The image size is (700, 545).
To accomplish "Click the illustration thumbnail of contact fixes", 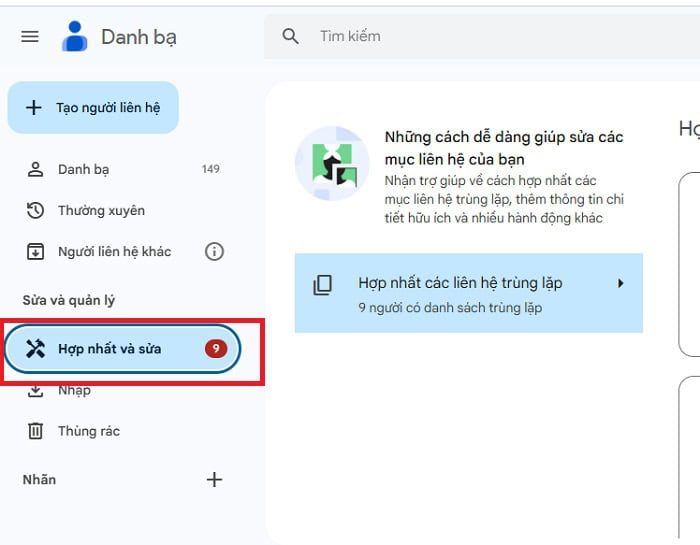I will [x=332, y=163].
